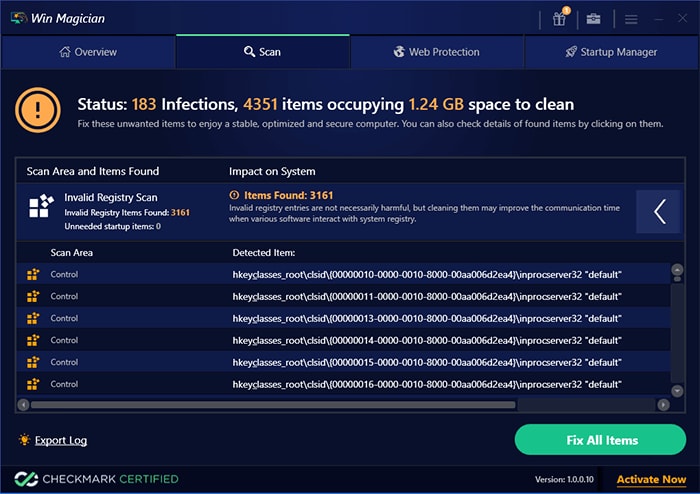The height and width of the screenshot is (494, 700).
Task: Click the Export Log link
Action: [61, 440]
